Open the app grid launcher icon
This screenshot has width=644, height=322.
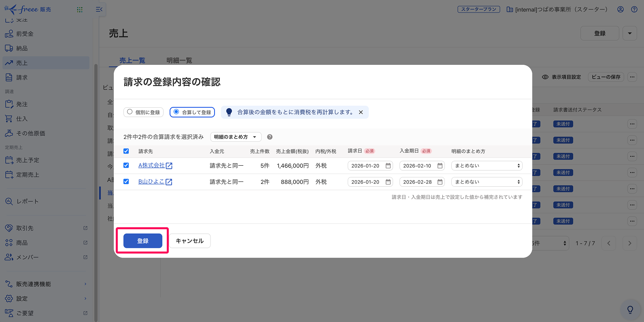80,9
